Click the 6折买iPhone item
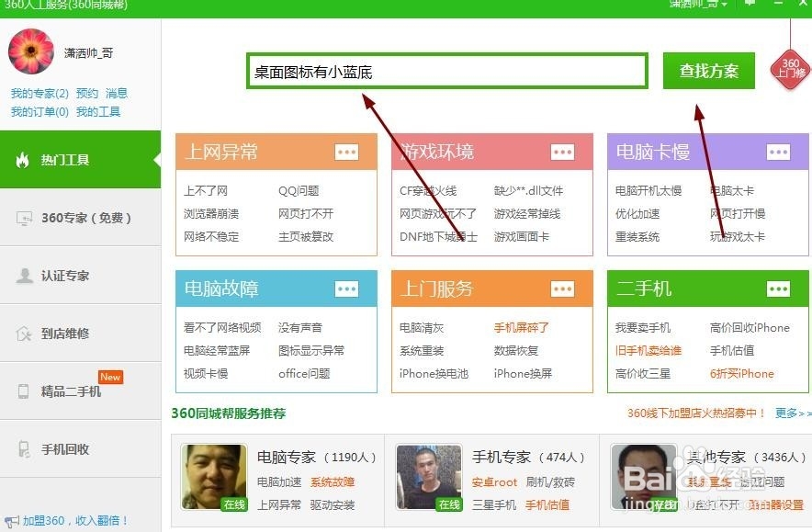 pyautogui.click(x=741, y=373)
